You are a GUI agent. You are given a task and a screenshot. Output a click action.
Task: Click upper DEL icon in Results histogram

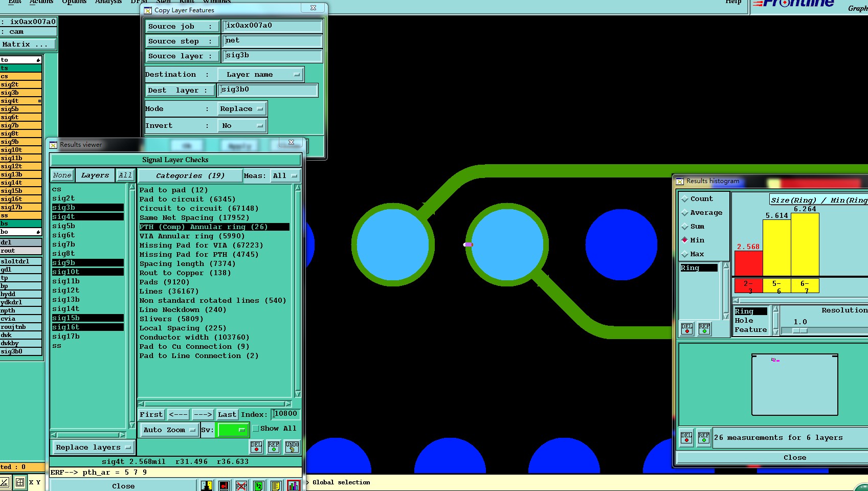pyautogui.click(x=687, y=329)
